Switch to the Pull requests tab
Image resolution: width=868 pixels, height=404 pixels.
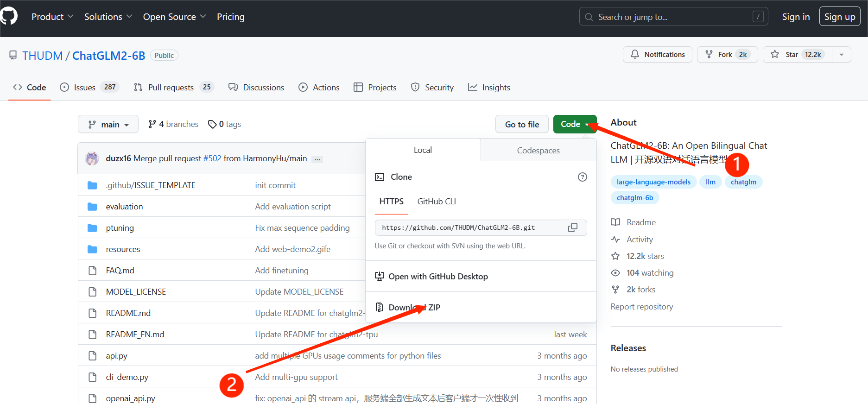pos(174,87)
